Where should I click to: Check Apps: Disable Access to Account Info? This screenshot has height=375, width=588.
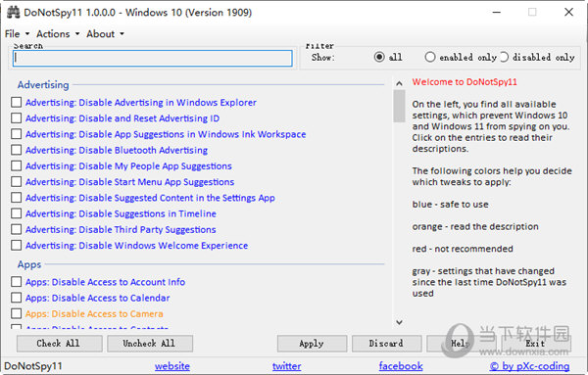pyautogui.click(x=16, y=282)
